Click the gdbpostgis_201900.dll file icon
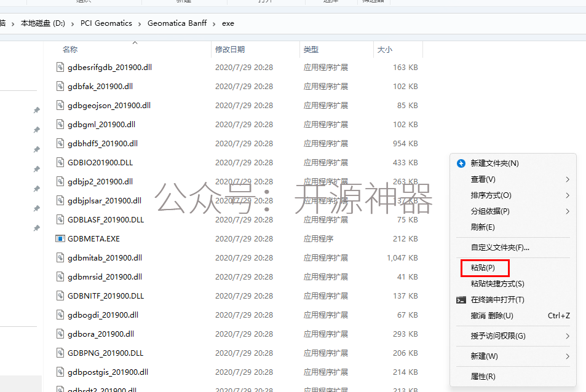This screenshot has width=586, height=392. 60,372
